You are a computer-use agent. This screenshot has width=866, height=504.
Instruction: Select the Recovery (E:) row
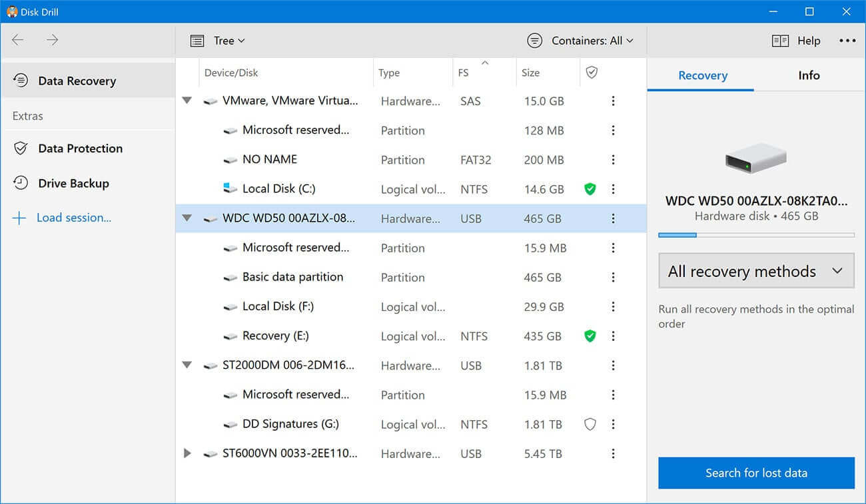pyautogui.click(x=411, y=336)
